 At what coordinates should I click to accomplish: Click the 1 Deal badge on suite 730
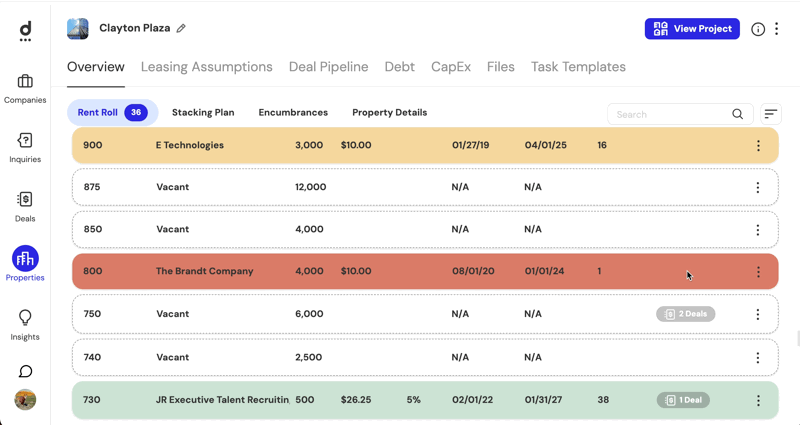[683, 400]
